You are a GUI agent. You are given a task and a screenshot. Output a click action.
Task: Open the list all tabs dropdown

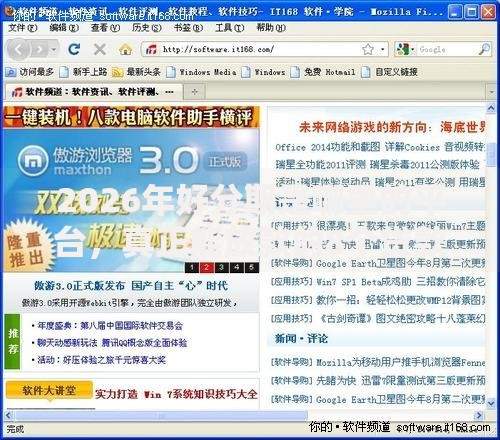[x=491, y=91]
